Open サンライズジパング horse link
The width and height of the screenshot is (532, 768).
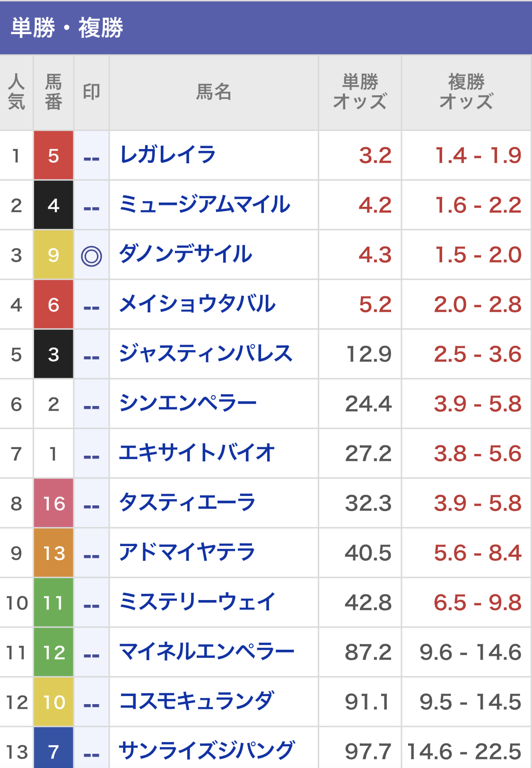click(x=207, y=751)
